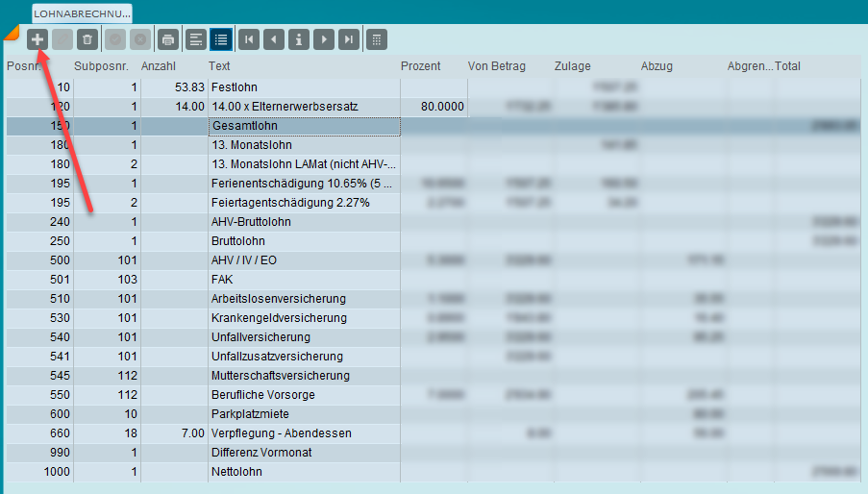Click the Prozent column header
868x494 pixels.
(x=420, y=66)
